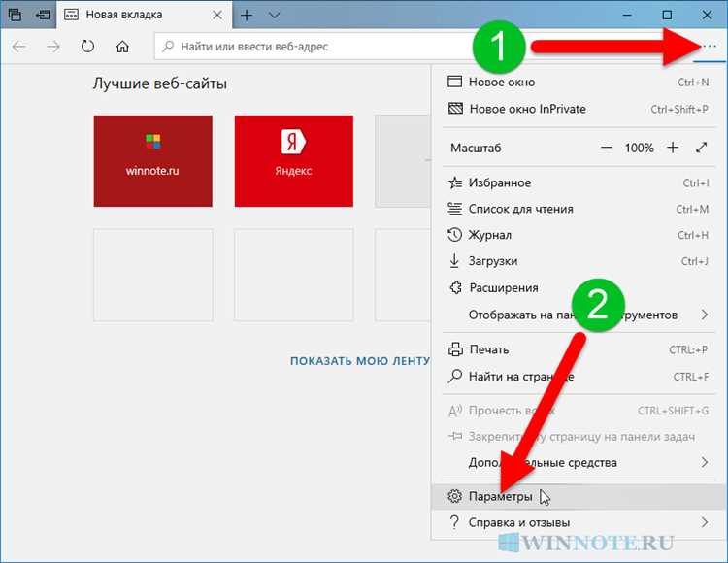Select the Новая вкладка tab

click(x=144, y=15)
